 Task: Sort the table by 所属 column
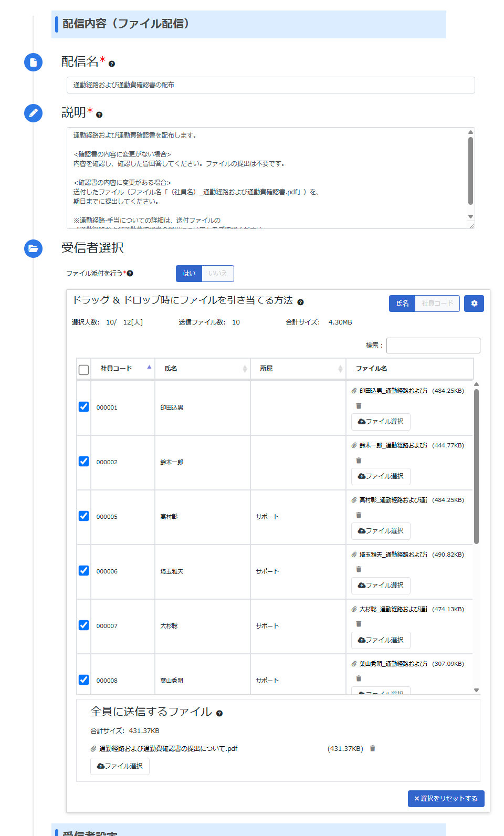298,369
